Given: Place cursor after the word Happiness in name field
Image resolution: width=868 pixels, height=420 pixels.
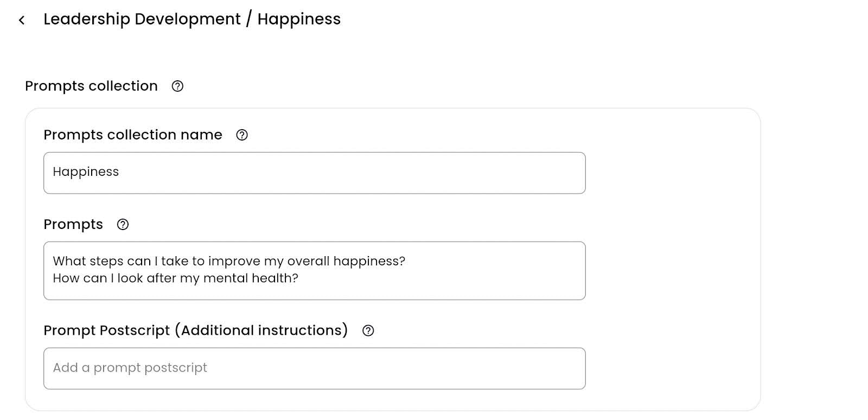Looking at the screenshot, I should (x=120, y=172).
